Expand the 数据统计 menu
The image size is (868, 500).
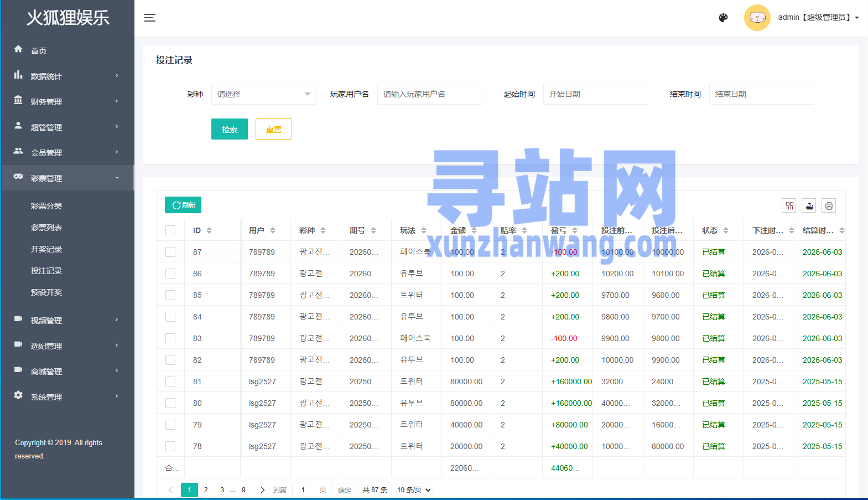pos(67,76)
